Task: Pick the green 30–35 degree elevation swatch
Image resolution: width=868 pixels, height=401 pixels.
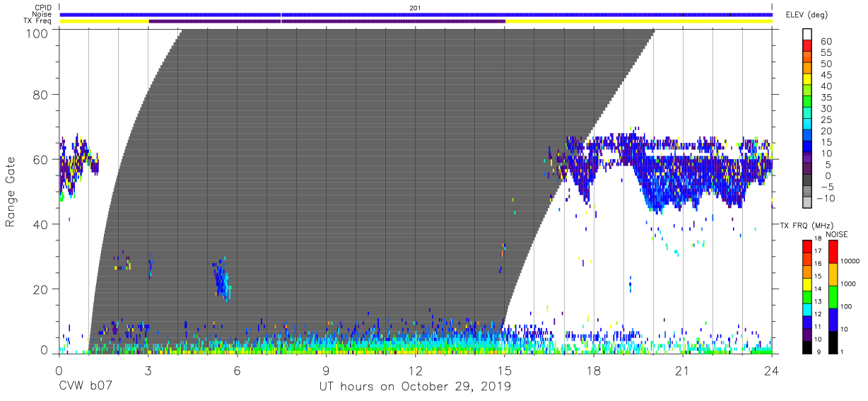Action: click(807, 103)
